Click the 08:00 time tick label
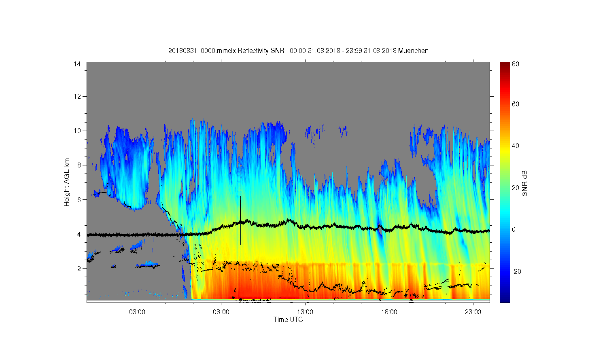 point(221,312)
